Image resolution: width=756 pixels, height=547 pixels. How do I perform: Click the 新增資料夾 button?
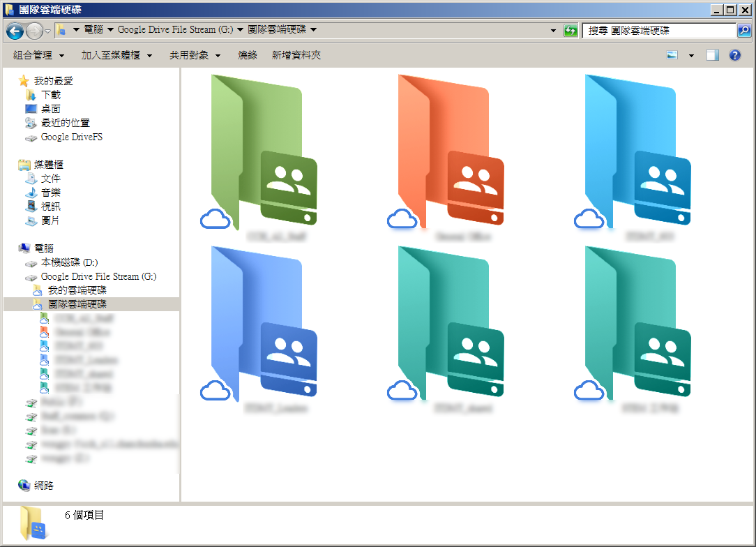[296, 56]
